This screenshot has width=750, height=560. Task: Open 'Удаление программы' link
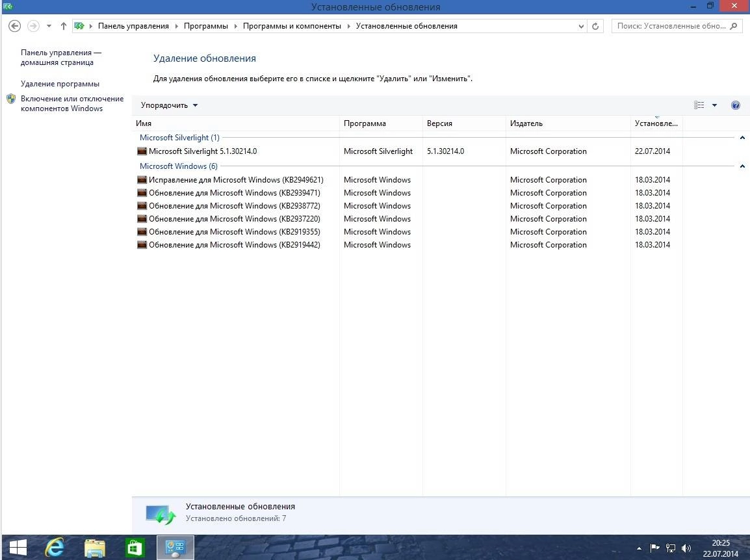(x=60, y=84)
